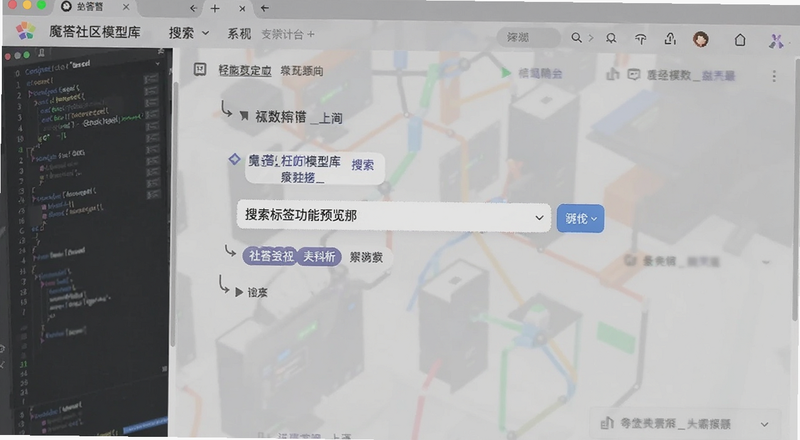The width and height of the screenshot is (800, 440).
Task: Click the search field in the top bar
Action: pyautogui.click(x=529, y=37)
